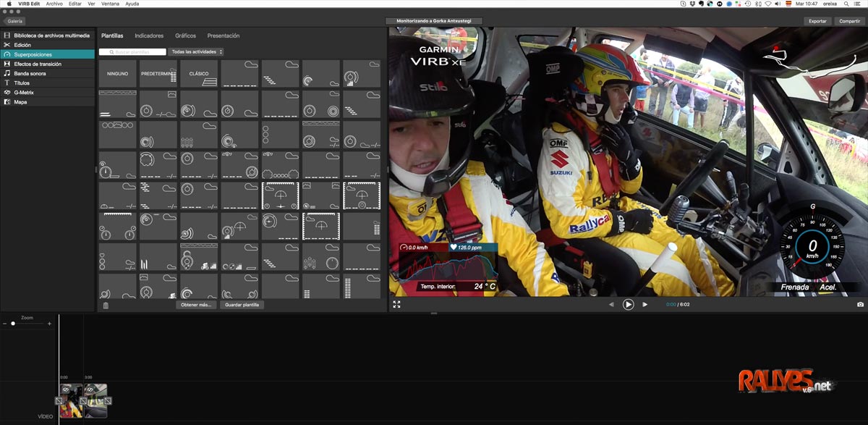
Task: Click transition icon before first clip
Action: pyautogui.click(x=59, y=400)
